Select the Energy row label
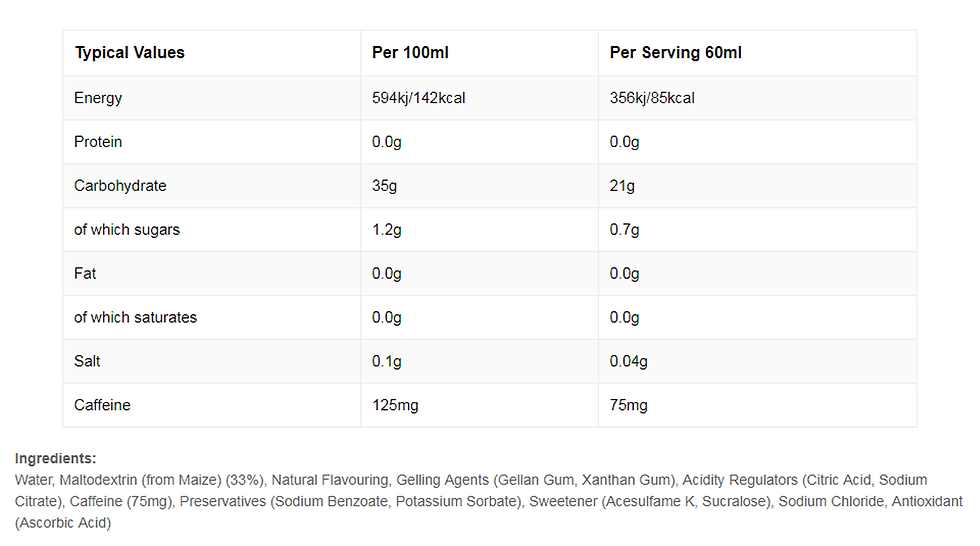 click(x=98, y=98)
